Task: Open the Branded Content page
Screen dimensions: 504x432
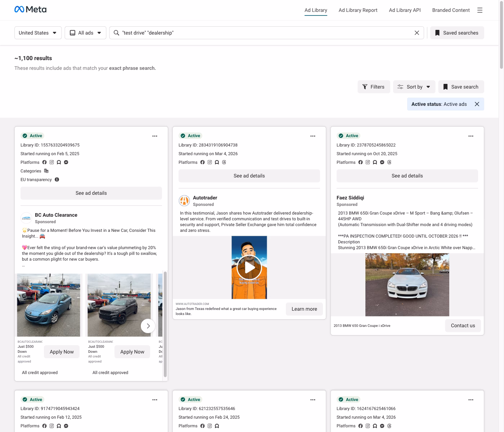Action: 451,10
